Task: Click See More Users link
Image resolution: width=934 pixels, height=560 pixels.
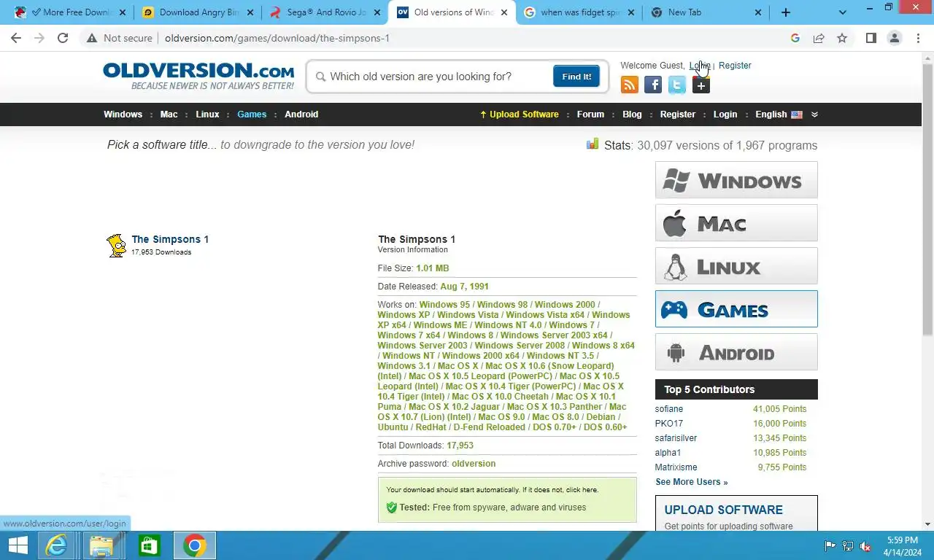Action: pos(691,482)
